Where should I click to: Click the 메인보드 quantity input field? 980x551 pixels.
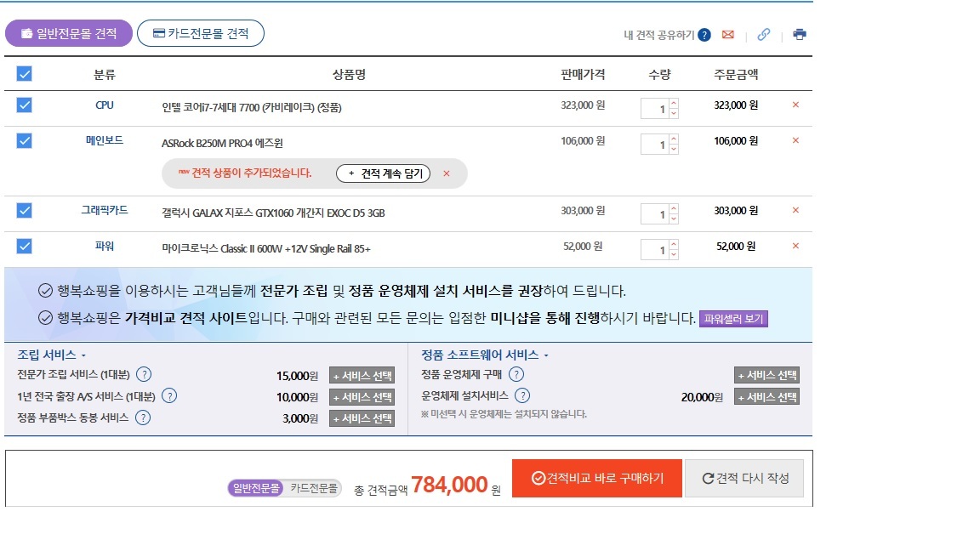click(x=654, y=145)
